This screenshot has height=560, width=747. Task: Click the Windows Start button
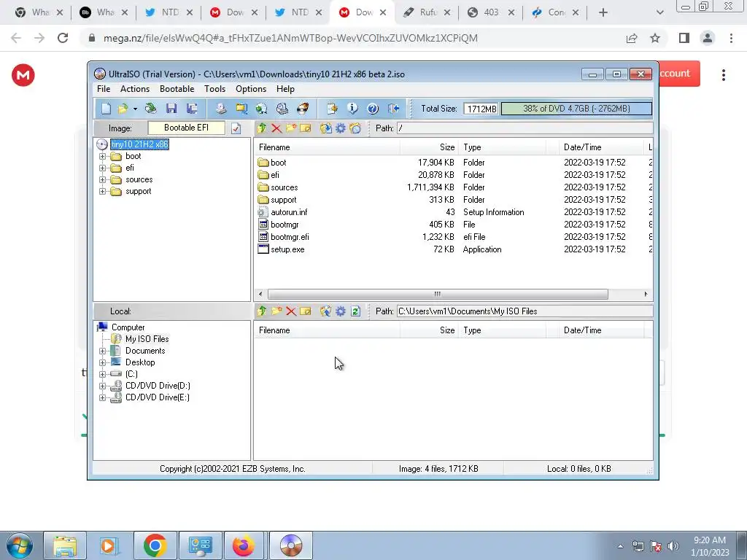[19, 545]
